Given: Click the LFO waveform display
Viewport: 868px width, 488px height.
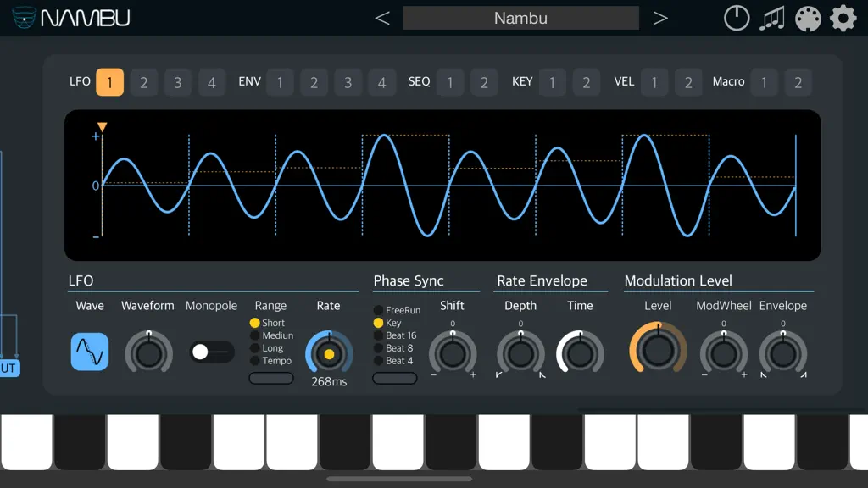Looking at the screenshot, I should pos(442,186).
